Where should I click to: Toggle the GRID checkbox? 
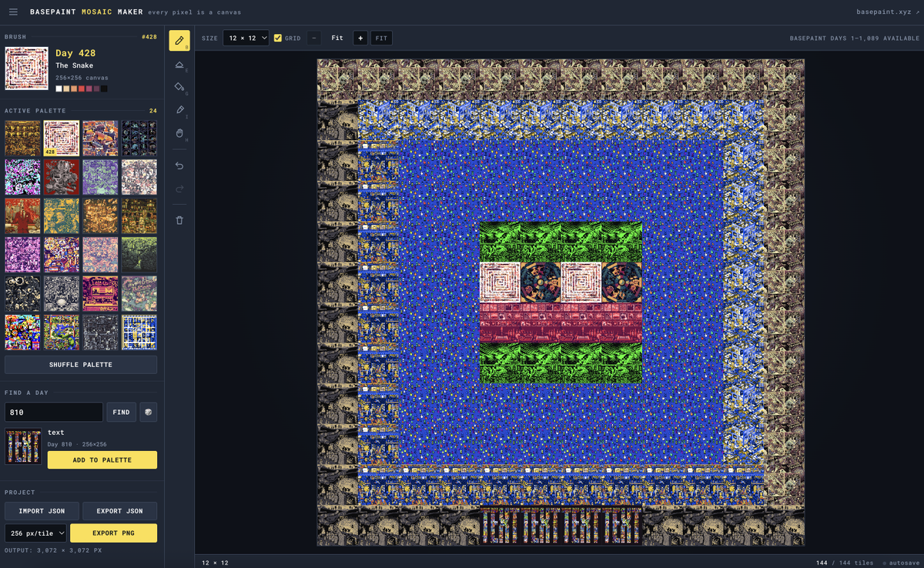click(x=278, y=38)
